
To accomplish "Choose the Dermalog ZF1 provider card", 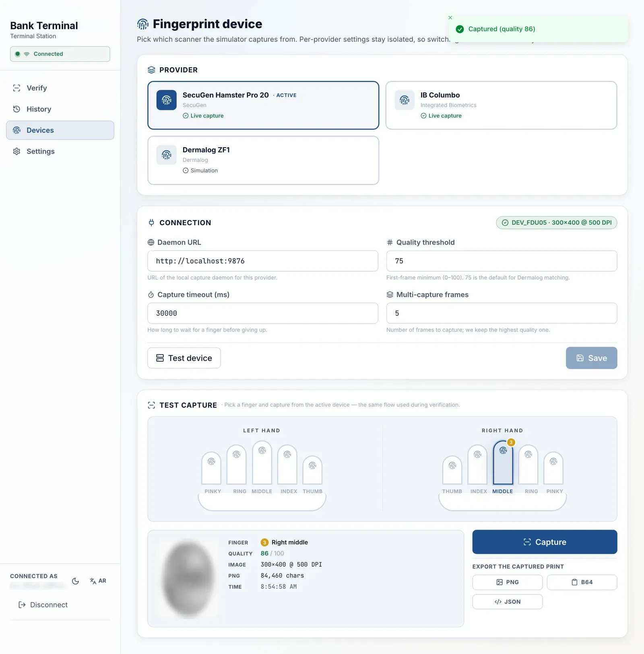I will pyautogui.click(x=263, y=160).
